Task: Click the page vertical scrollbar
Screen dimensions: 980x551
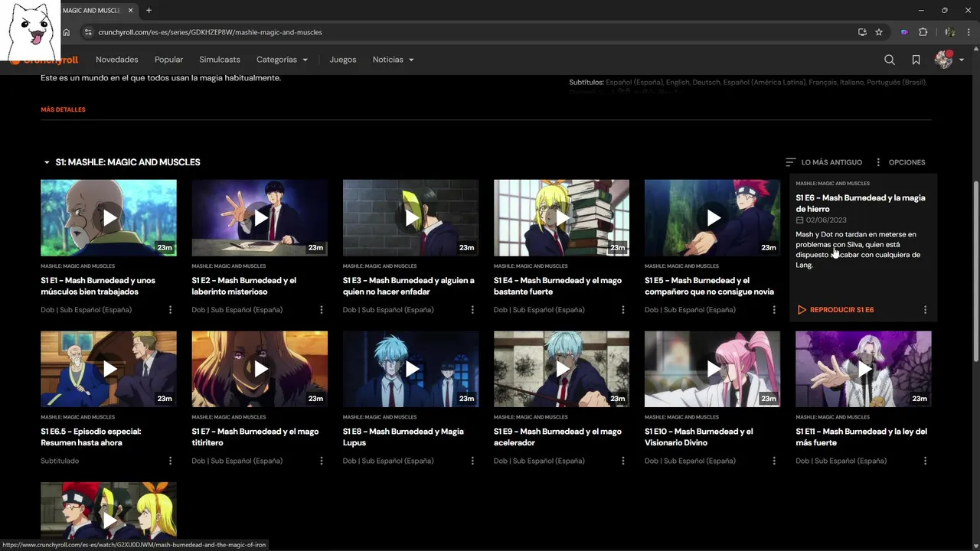Action: pyautogui.click(x=975, y=272)
